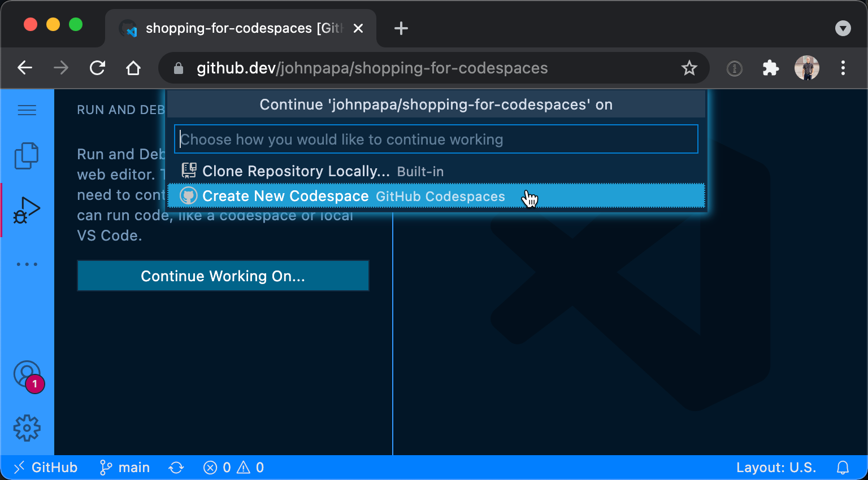Reload the browser page
868x480 pixels.
[x=97, y=68]
